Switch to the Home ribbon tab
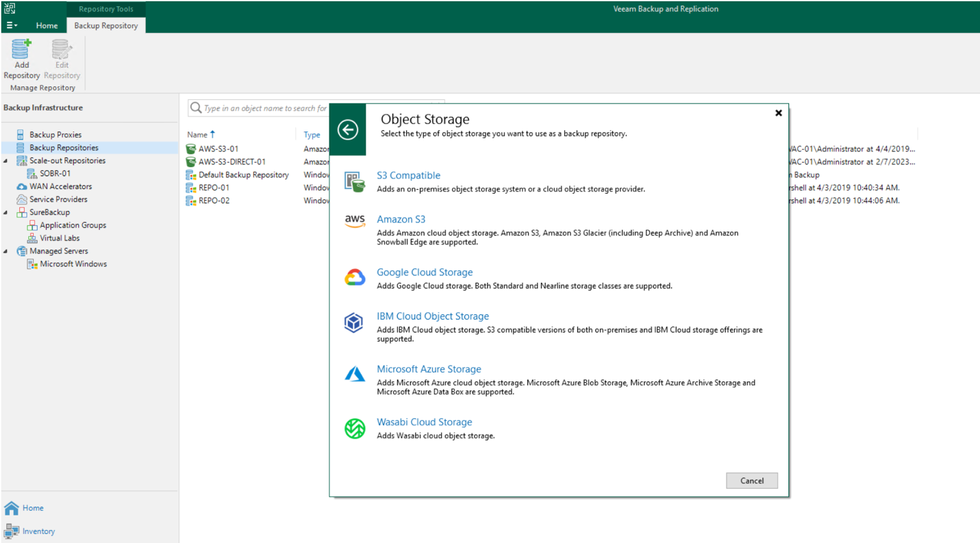The height and width of the screenshot is (543, 980). 47,25
